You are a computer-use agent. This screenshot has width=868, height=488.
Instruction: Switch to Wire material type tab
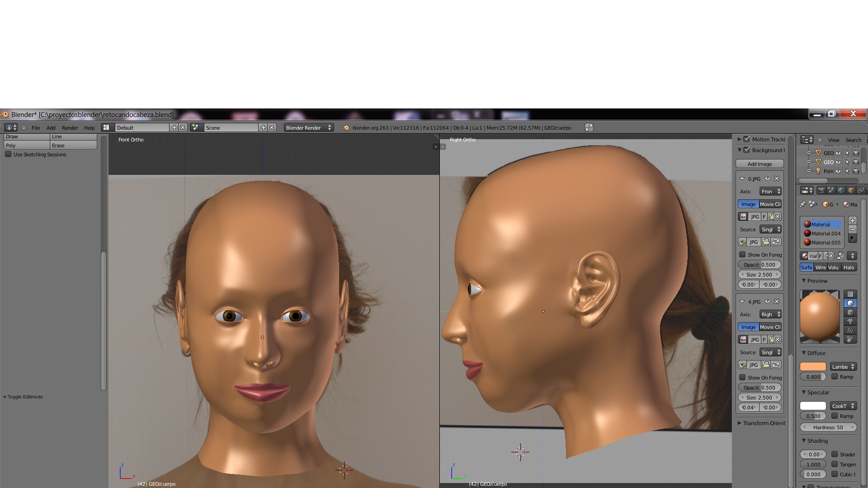(x=821, y=267)
